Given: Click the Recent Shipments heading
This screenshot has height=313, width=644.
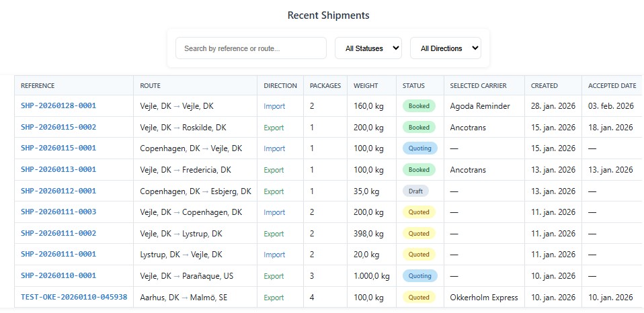Looking at the screenshot, I should pos(328,15).
